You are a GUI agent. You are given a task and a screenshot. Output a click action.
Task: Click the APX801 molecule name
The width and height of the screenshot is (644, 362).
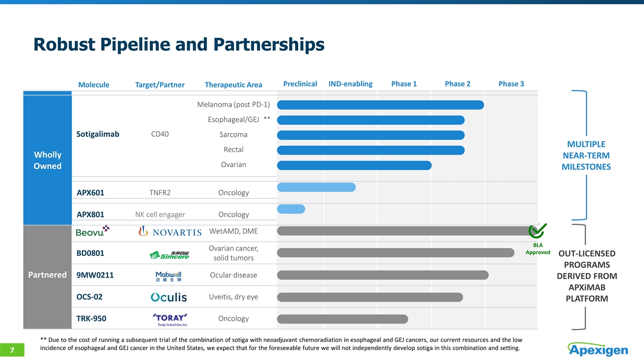pos(90,215)
